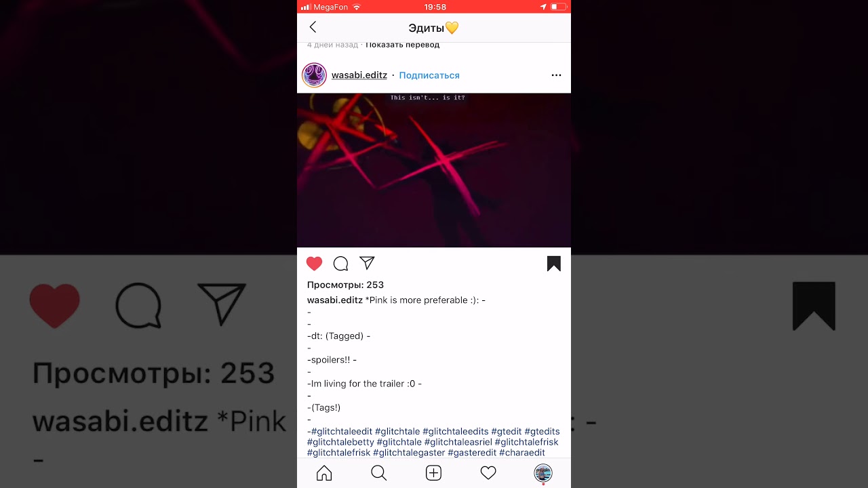This screenshot has height=488, width=868.
Task: Open own profile avatar in bottom bar
Action: [x=543, y=473]
